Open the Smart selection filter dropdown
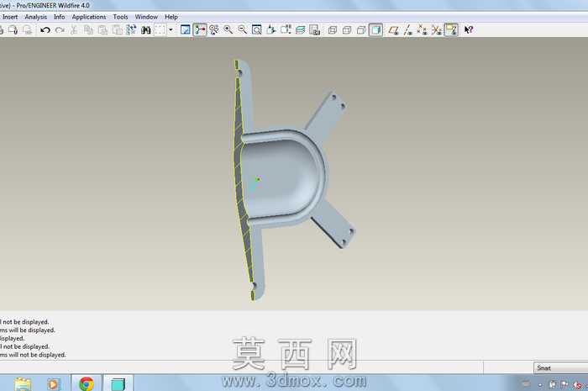This screenshot has height=391, width=588. (560, 367)
